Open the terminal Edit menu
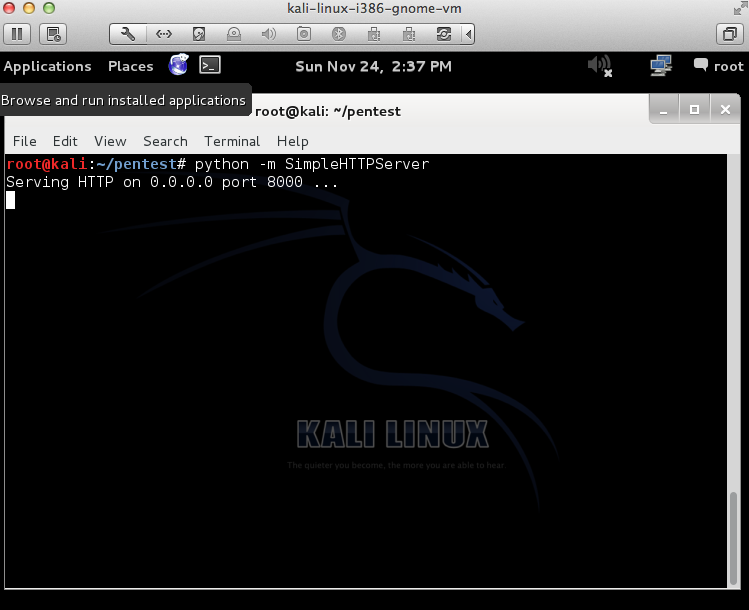The height and width of the screenshot is (610, 749). pos(65,141)
